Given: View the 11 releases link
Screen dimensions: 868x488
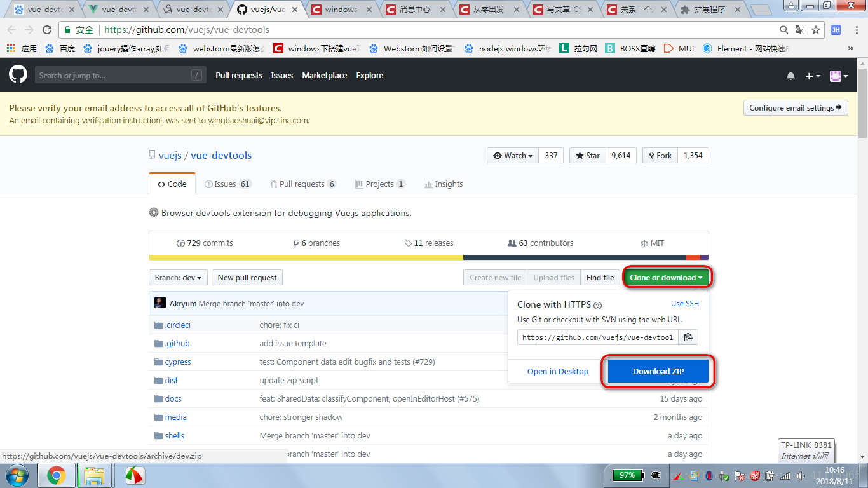Looking at the screenshot, I should [429, 243].
